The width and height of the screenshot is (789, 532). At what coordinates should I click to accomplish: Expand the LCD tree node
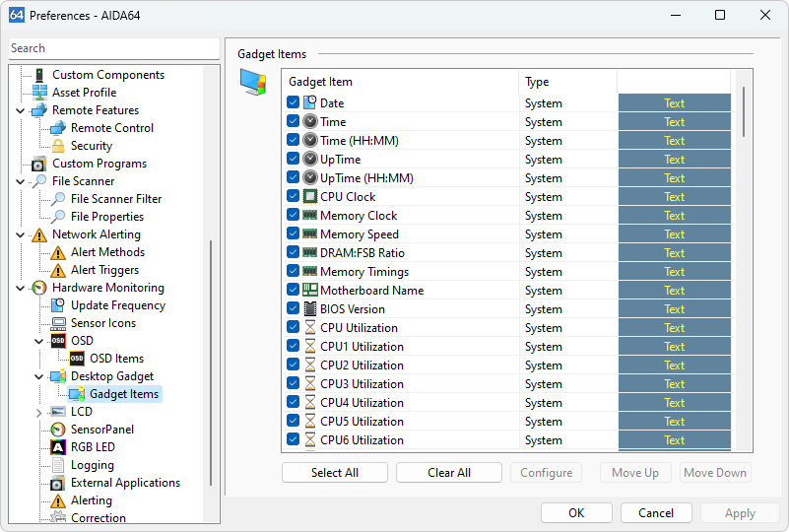[39, 412]
